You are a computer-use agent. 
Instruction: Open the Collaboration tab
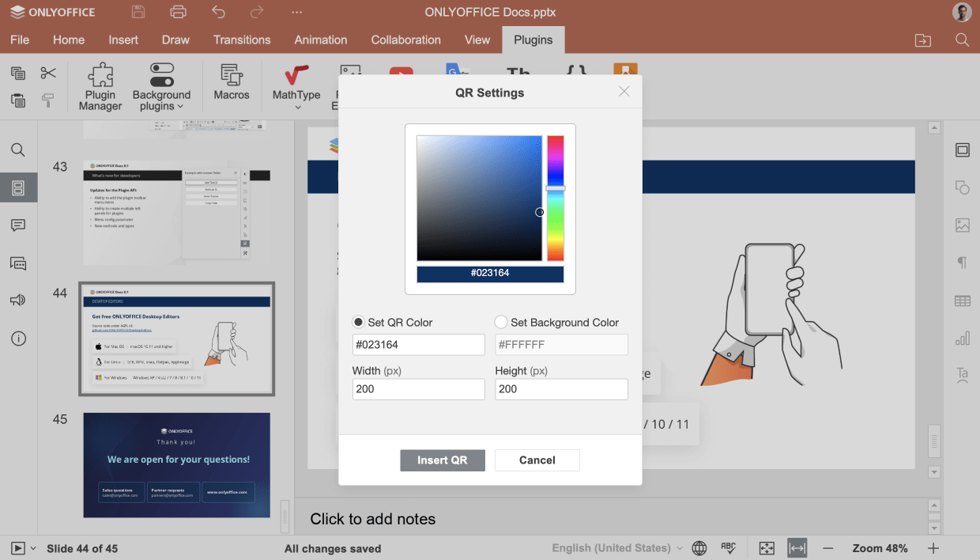click(x=405, y=40)
